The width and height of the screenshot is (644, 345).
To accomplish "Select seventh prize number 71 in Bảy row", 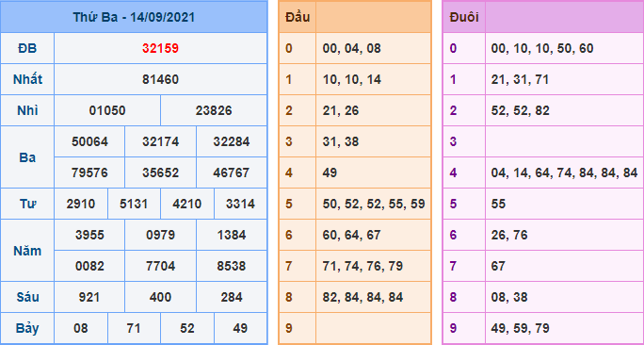I will point(134,329).
